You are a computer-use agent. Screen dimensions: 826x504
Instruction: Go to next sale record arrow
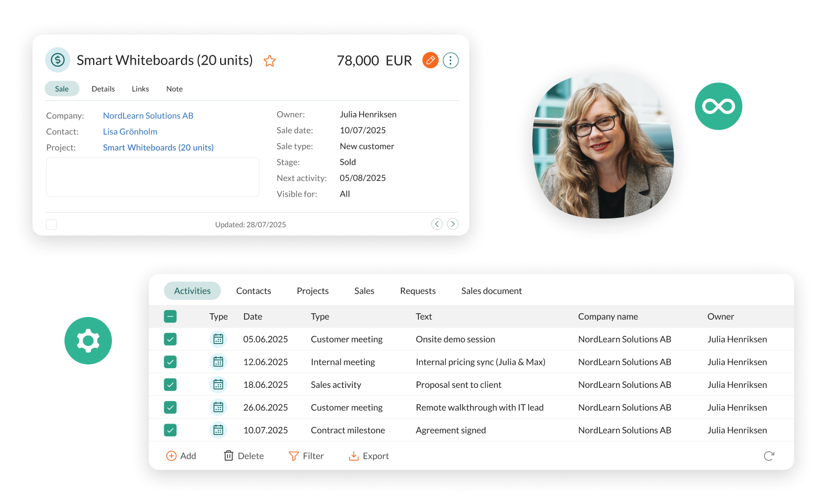pyautogui.click(x=452, y=224)
